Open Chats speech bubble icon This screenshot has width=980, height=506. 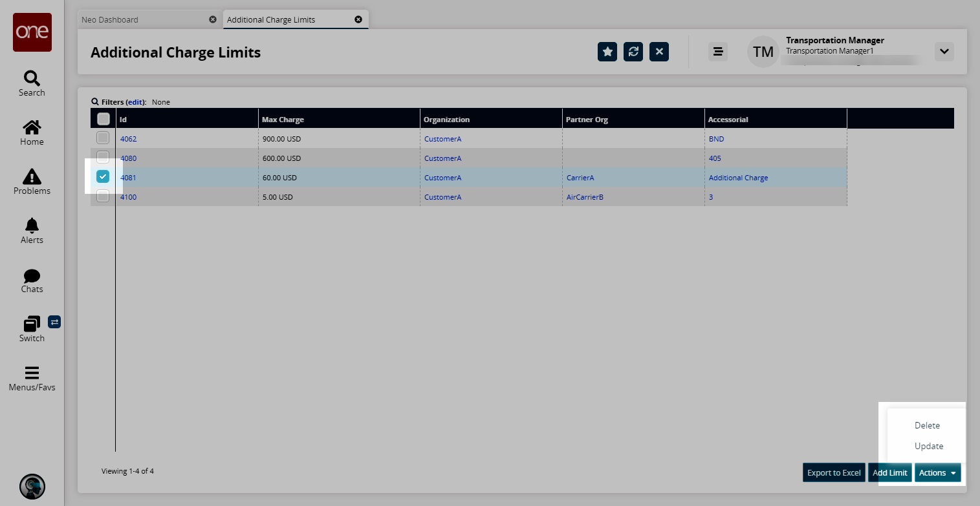click(x=32, y=275)
